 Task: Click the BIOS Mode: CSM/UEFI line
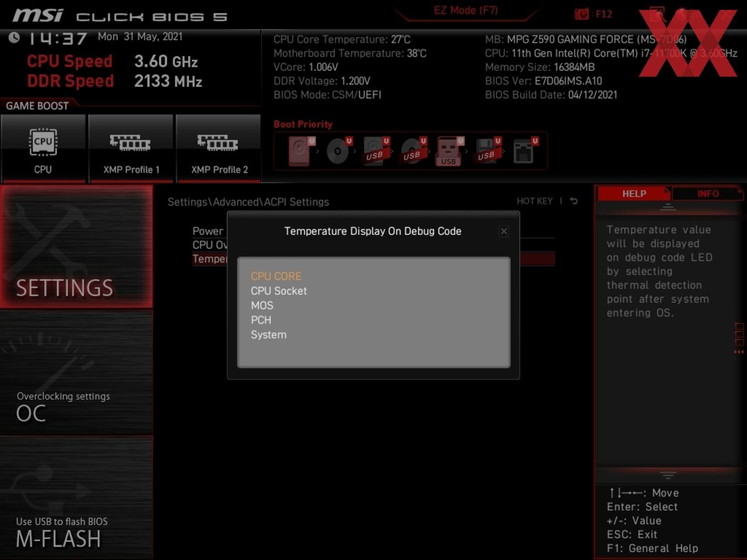point(327,94)
